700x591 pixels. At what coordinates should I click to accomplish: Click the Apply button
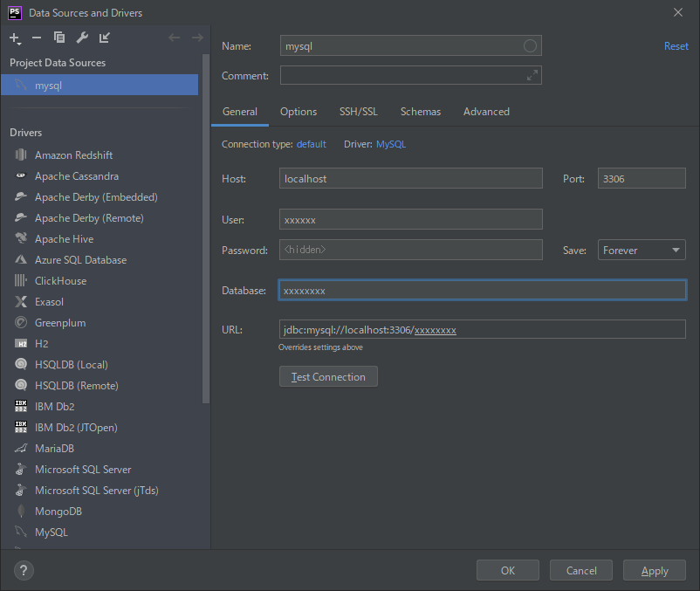[654, 570]
